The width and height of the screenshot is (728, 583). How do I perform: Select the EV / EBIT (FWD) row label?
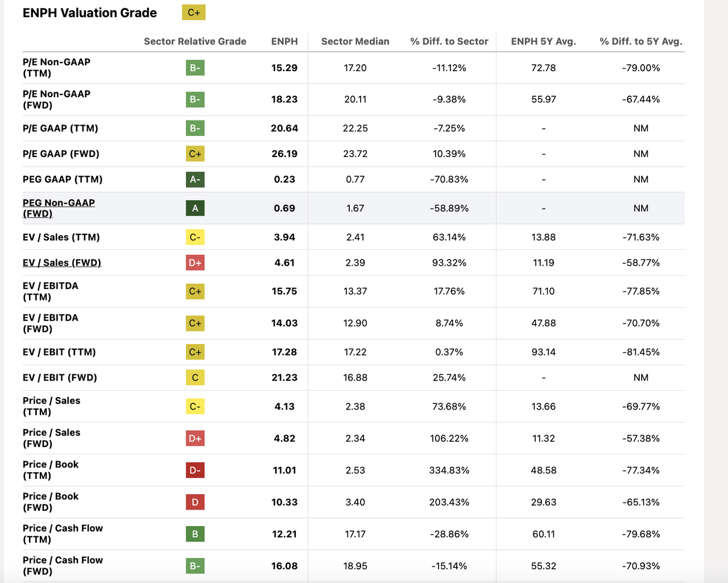click(x=60, y=378)
